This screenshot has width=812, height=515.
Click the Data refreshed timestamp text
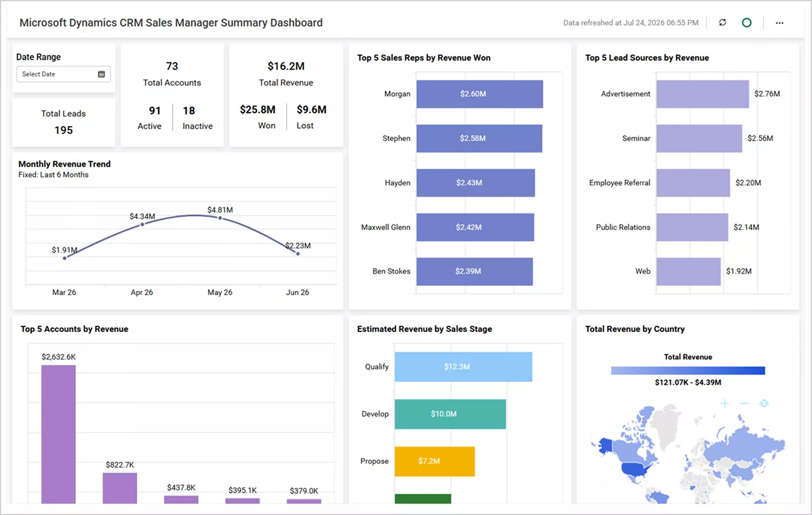point(631,23)
